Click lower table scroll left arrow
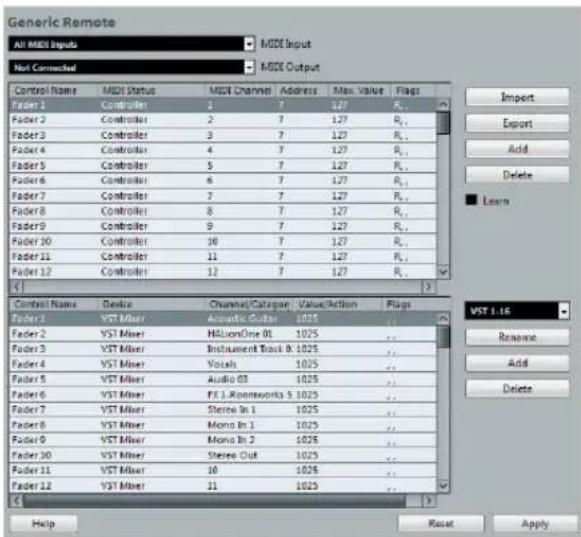581x537 pixels. point(16,501)
